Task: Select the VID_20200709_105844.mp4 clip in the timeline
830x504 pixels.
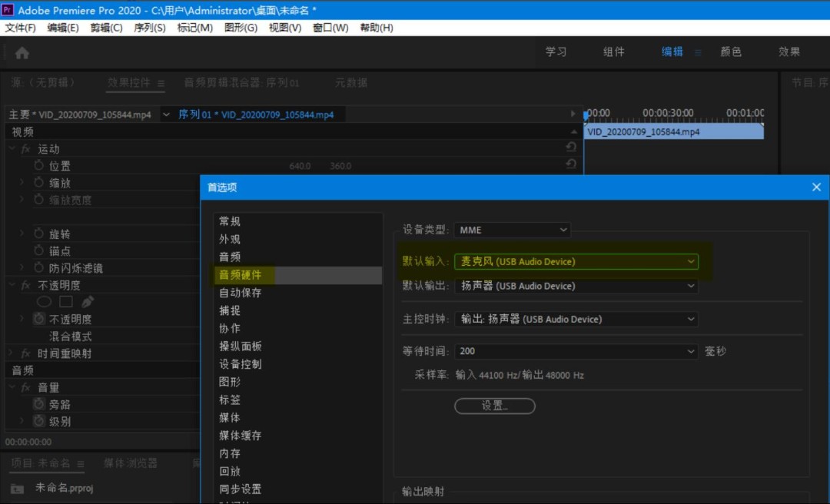Action: (x=673, y=131)
